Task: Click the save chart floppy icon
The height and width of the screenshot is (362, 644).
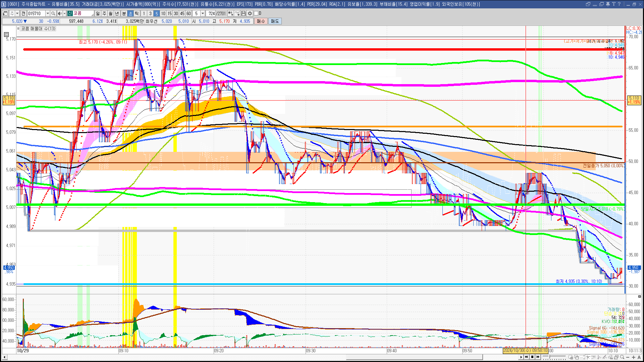Action: click(x=244, y=13)
